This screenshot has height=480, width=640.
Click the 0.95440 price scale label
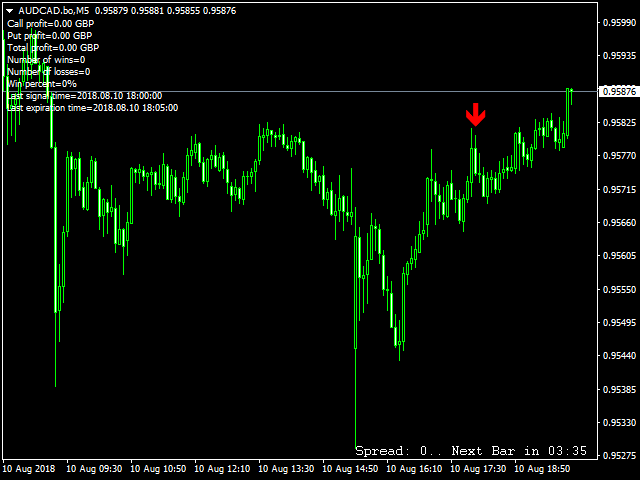(x=619, y=356)
